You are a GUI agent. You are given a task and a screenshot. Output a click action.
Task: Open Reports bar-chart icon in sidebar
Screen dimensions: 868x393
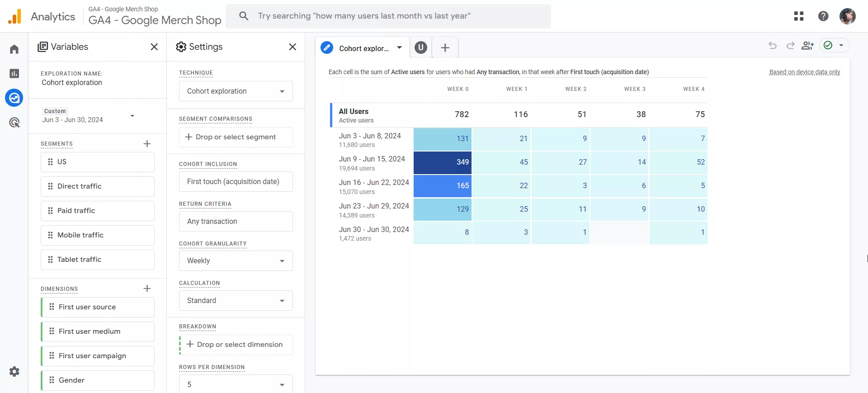click(x=14, y=73)
